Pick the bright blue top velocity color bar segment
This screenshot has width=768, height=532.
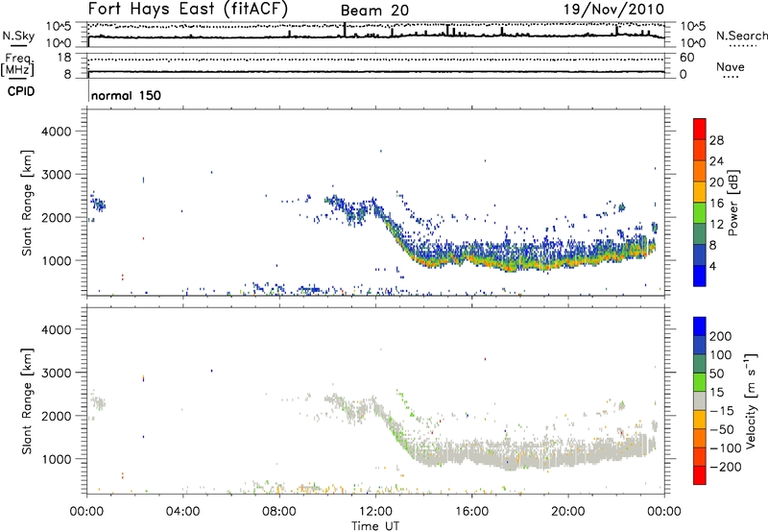tap(700, 326)
